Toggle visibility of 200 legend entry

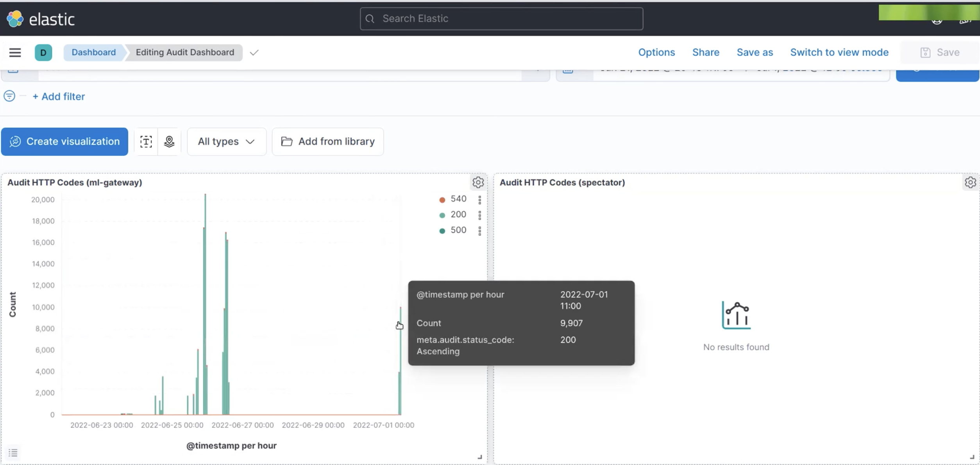pos(458,215)
